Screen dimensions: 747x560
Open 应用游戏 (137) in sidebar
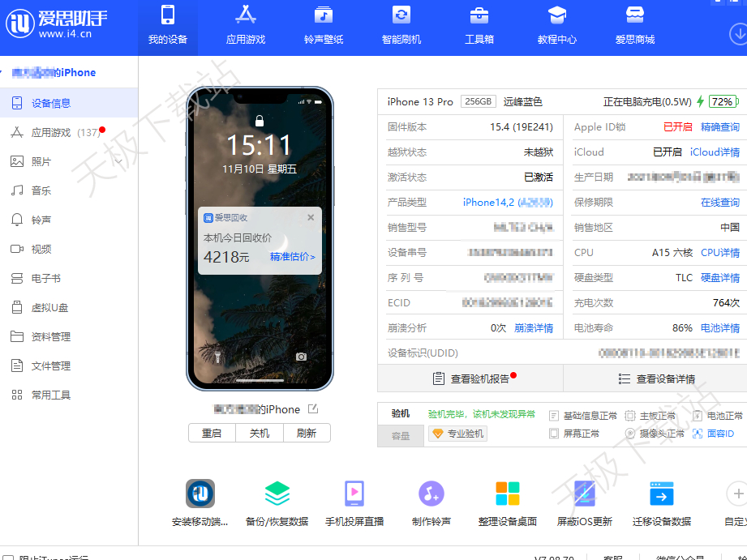point(69,132)
